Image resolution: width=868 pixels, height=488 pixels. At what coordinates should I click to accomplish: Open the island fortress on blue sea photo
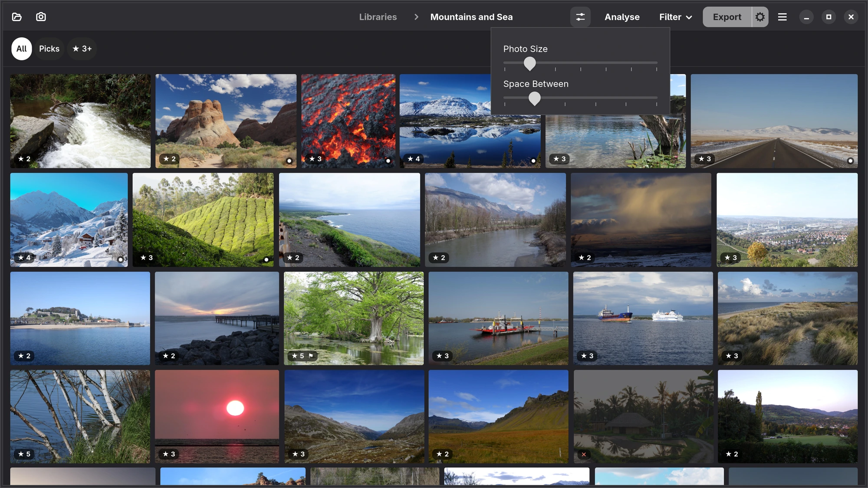coord(80,318)
